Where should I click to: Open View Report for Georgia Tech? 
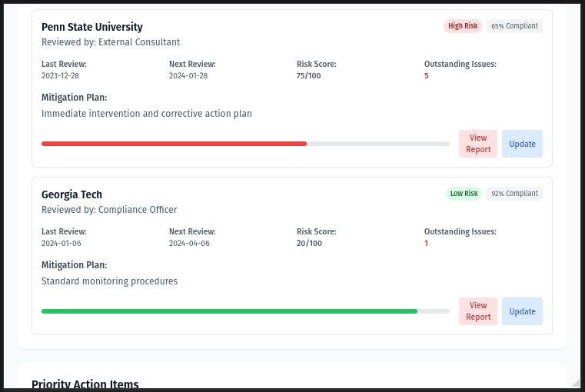[478, 311]
